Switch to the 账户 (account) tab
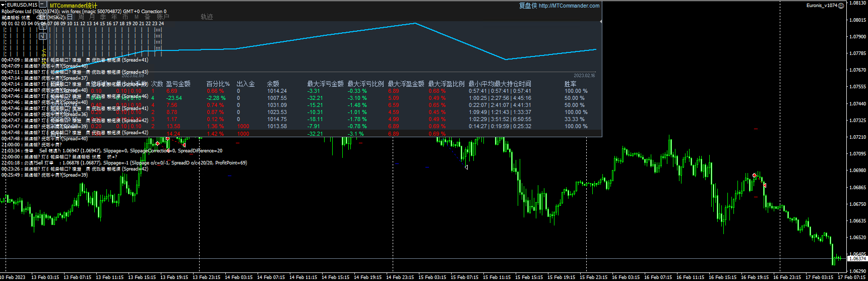 pos(163,17)
